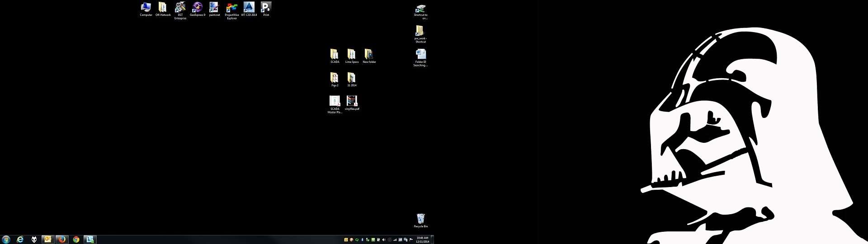Open the Computer desktop icon
Image resolution: width=868 pixels, height=244 pixels.
(x=146, y=9)
